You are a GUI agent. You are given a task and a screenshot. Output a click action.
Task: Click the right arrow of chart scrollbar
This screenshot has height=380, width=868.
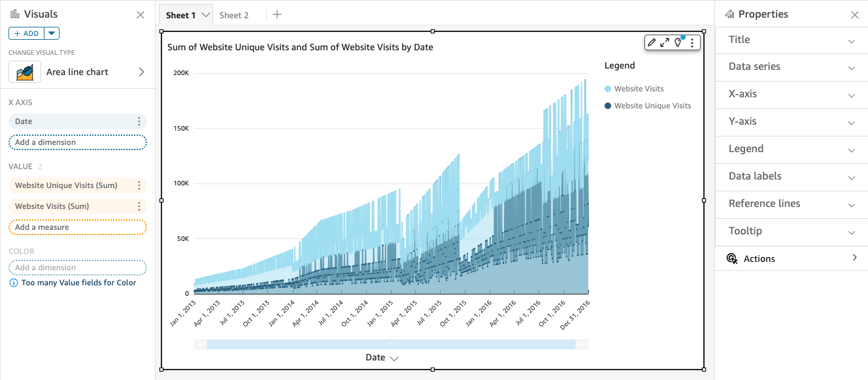pos(582,344)
